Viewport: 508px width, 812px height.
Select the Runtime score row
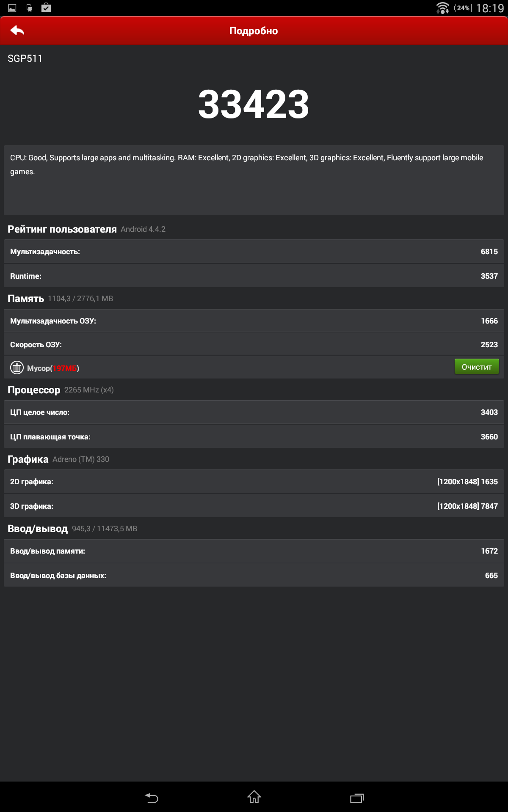(254, 276)
